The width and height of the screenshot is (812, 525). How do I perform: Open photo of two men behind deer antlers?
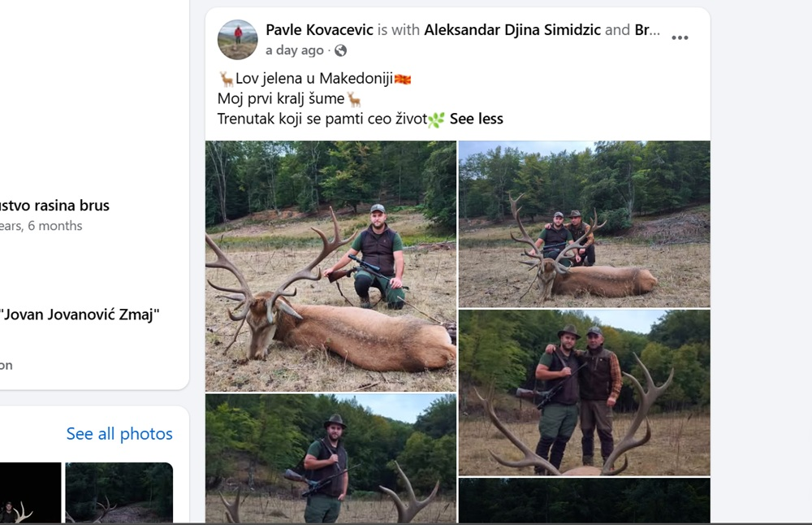click(x=584, y=223)
